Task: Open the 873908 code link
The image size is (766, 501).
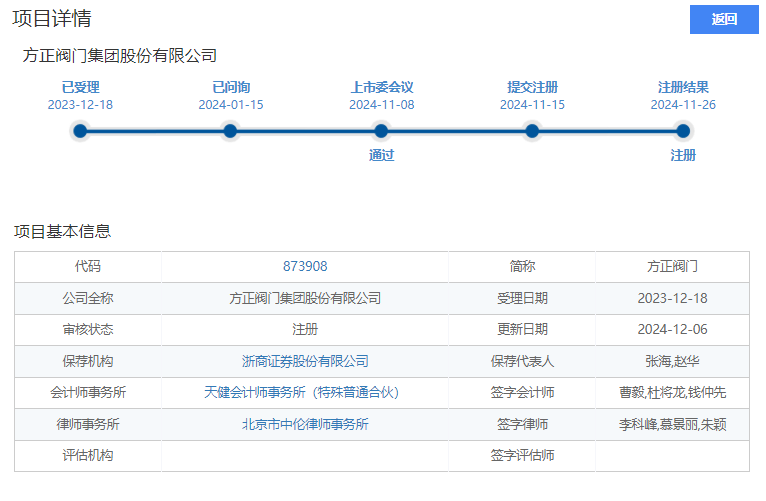Action: pos(305,266)
